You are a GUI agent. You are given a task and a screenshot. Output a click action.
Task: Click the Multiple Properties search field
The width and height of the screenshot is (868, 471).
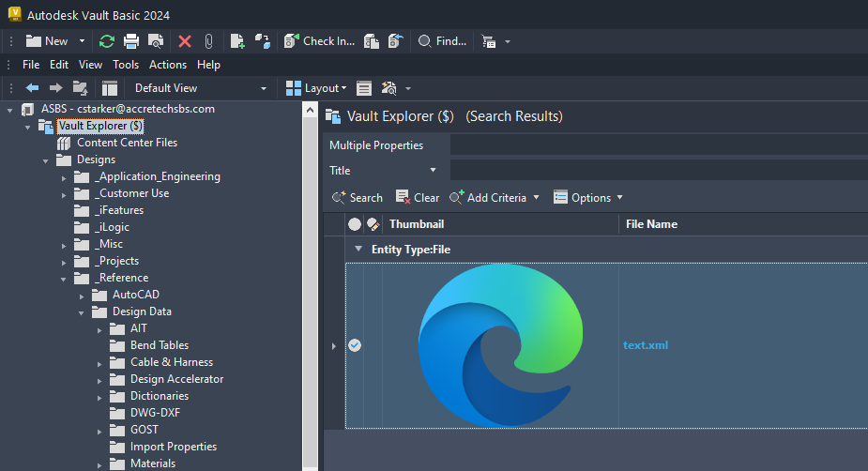(x=659, y=145)
